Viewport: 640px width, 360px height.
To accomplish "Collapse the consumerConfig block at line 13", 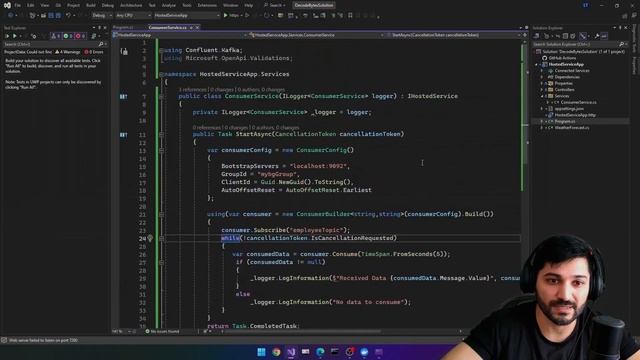I will (x=161, y=150).
